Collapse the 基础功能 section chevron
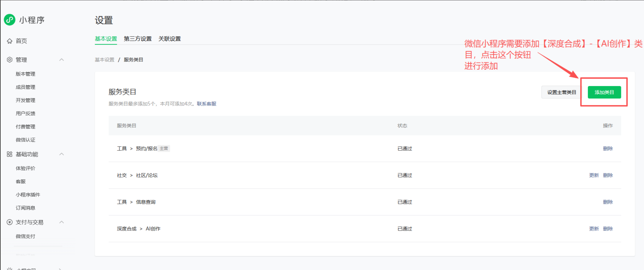Viewport: 644px width, 270px height. (x=62, y=154)
